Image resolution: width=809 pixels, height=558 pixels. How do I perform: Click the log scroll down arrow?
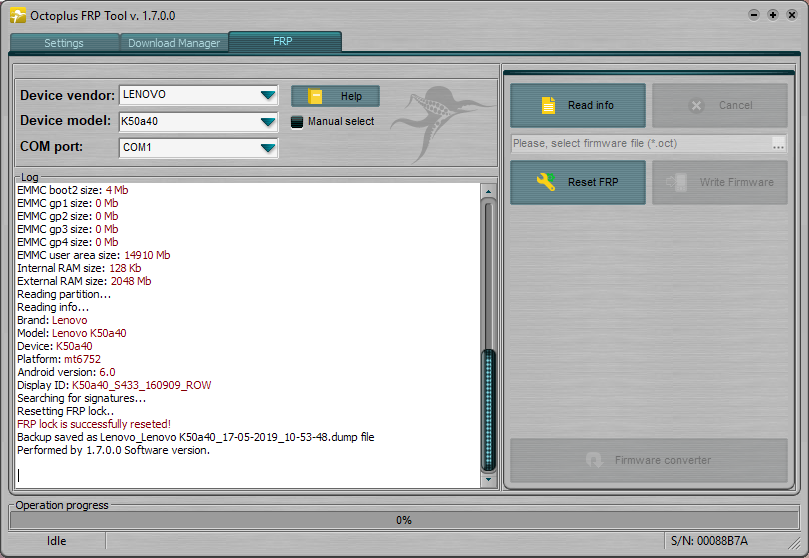coord(488,480)
